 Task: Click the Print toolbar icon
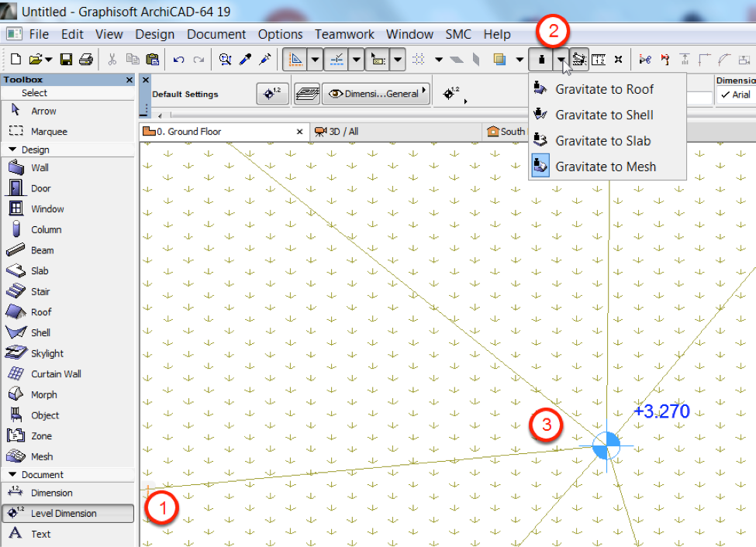click(86, 60)
